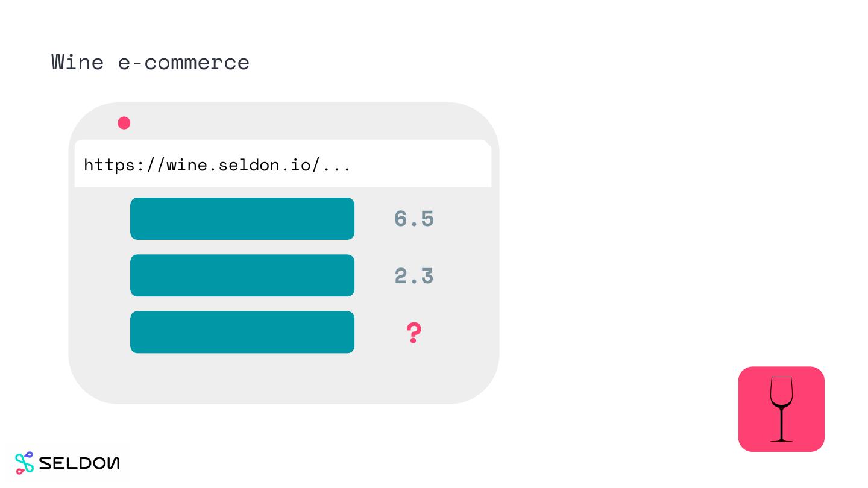
Task: Click the 6.5 rating value
Action: [x=414, y=219]
